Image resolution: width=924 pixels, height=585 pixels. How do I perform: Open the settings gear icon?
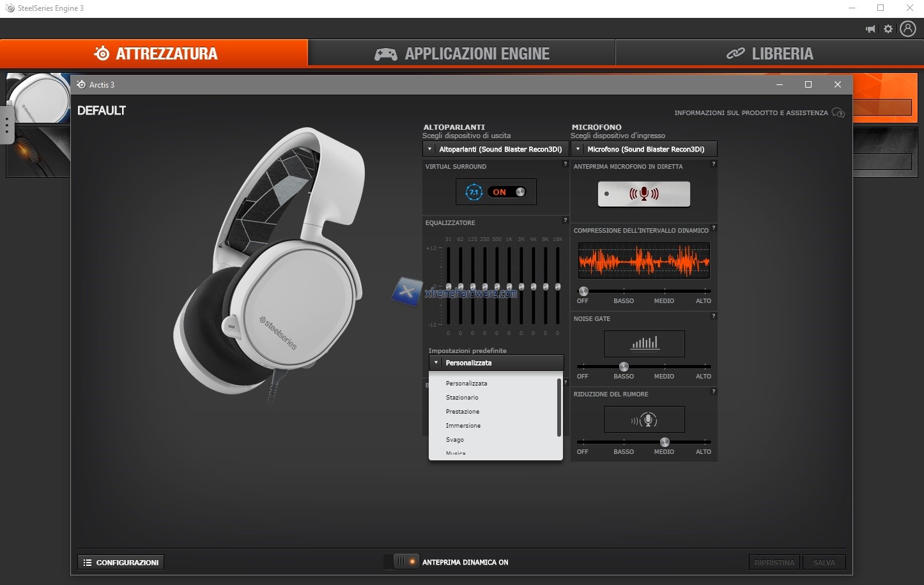[888, 29]
